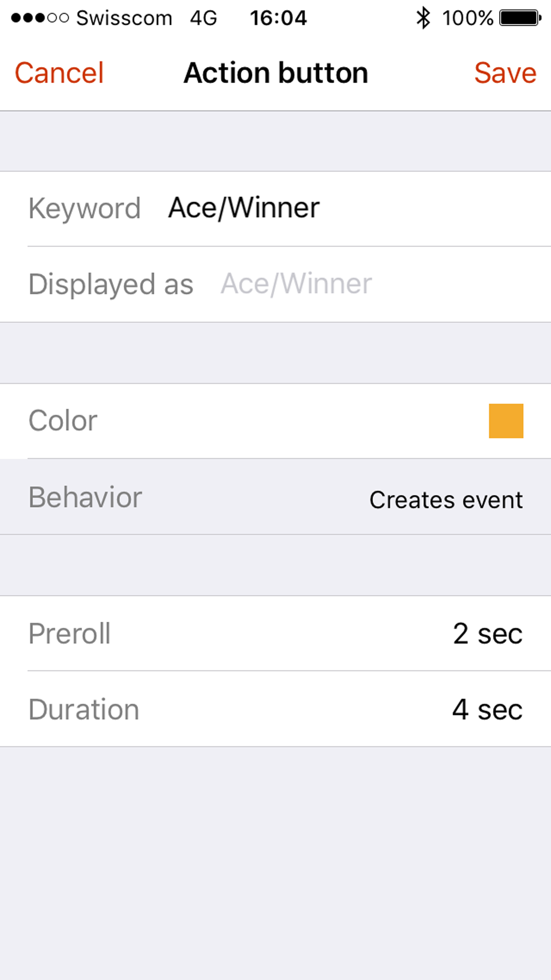Tap the Creates event value text

point(445,499)
